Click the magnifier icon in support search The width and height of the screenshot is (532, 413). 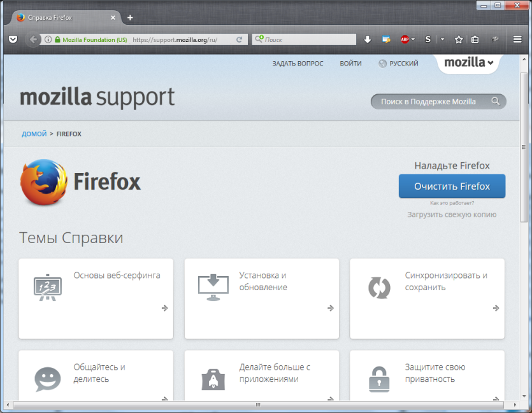click(495, 101)
